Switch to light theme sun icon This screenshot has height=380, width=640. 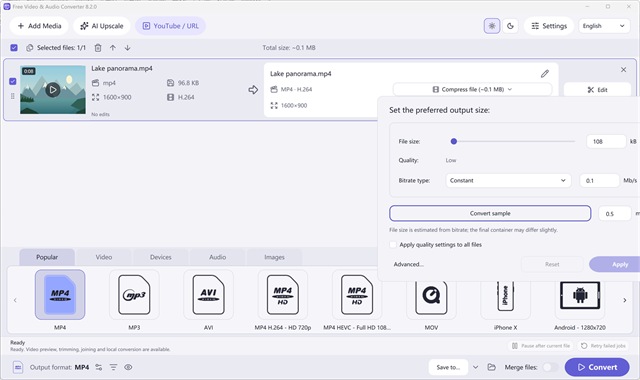click(492, 26)
